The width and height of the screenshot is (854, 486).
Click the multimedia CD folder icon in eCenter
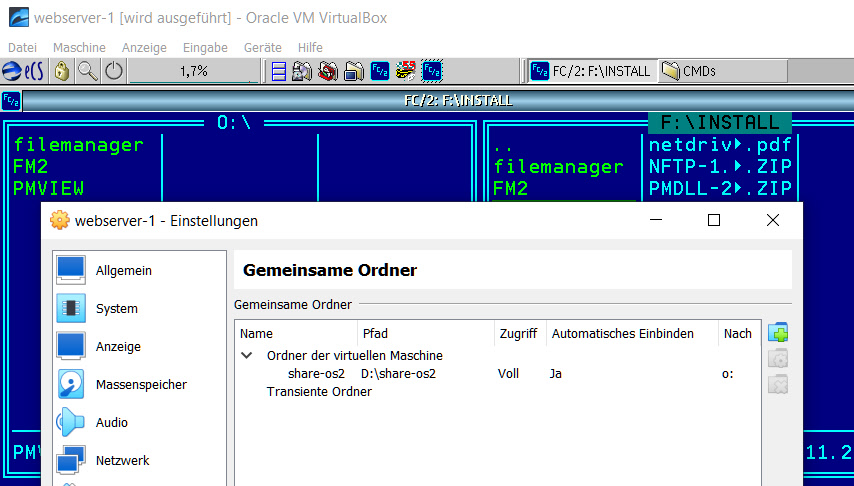point(302,71)
